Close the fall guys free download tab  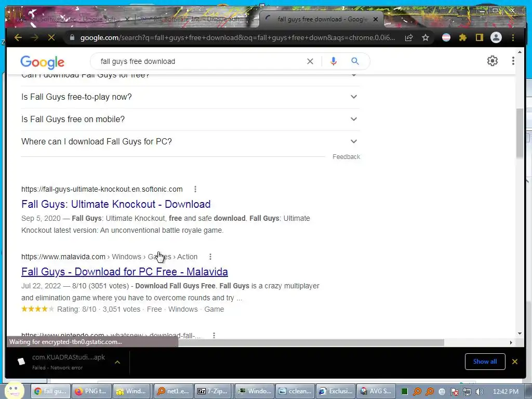click(x=376, y=19)
